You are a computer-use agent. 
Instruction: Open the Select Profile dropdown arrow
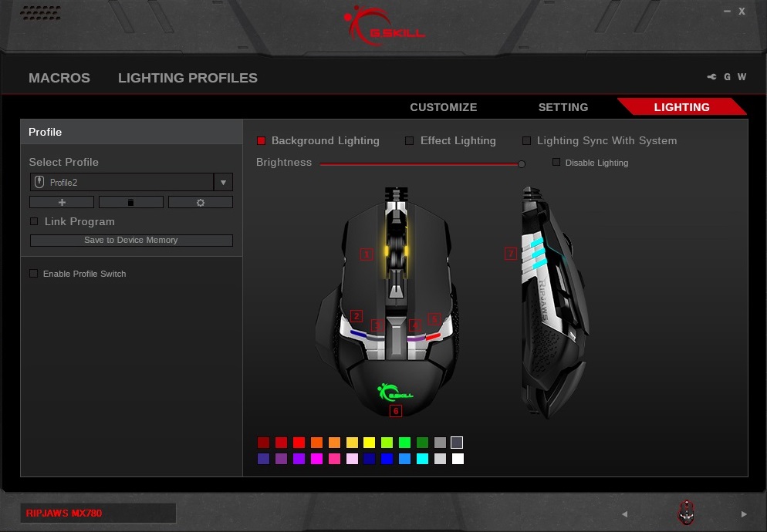(223, 183)
